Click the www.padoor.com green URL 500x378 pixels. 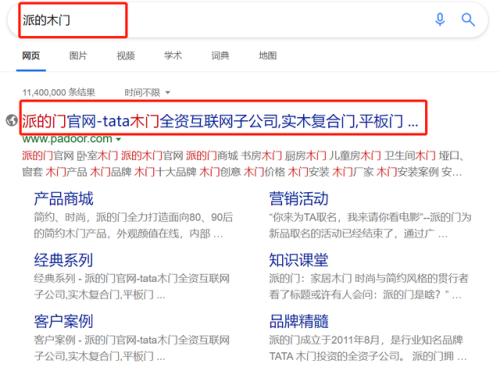pyautogui.click(x=67, y=139)
